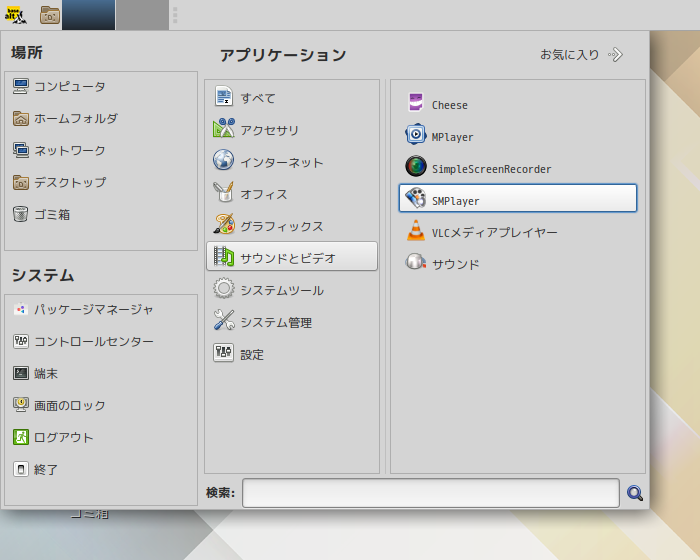
Task: Launch SMPlayer application icon
Action: pyautogui.click(x=416, y=198)
